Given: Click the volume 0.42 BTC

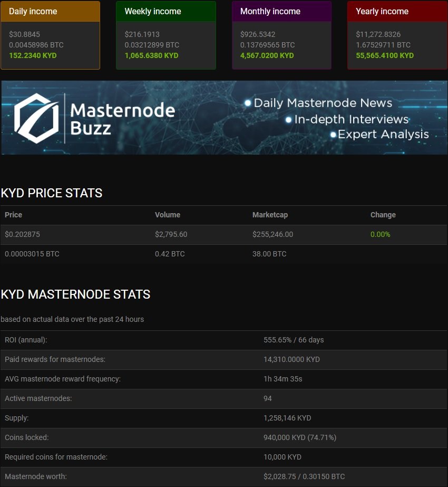Looking at the screenshot, I should tap(170, 254).
